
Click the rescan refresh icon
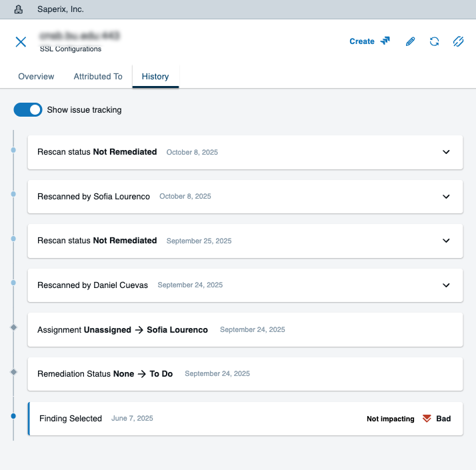coord(434,41)
